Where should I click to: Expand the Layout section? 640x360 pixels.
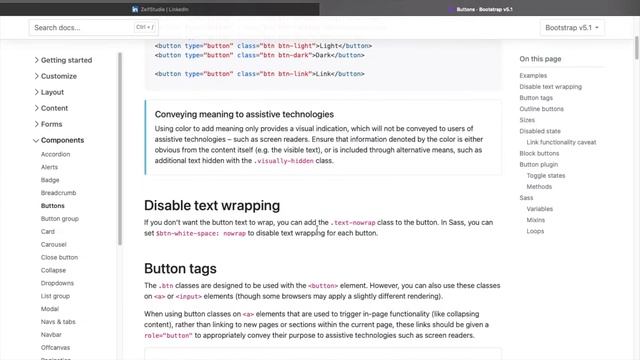tap(49, 92)
